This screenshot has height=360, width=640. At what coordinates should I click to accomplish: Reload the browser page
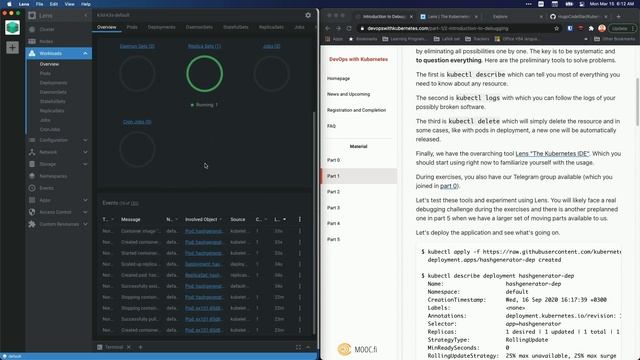[x=349, y=28]
